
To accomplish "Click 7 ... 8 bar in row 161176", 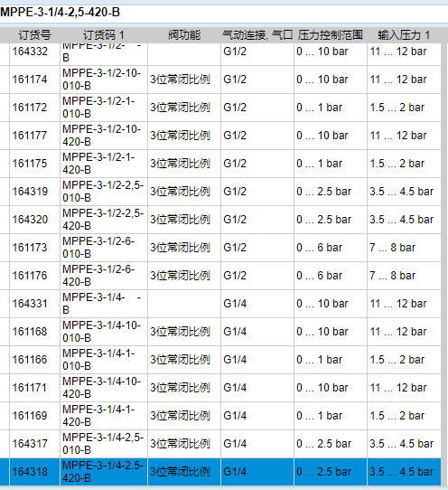I will (x=392, y=276).
